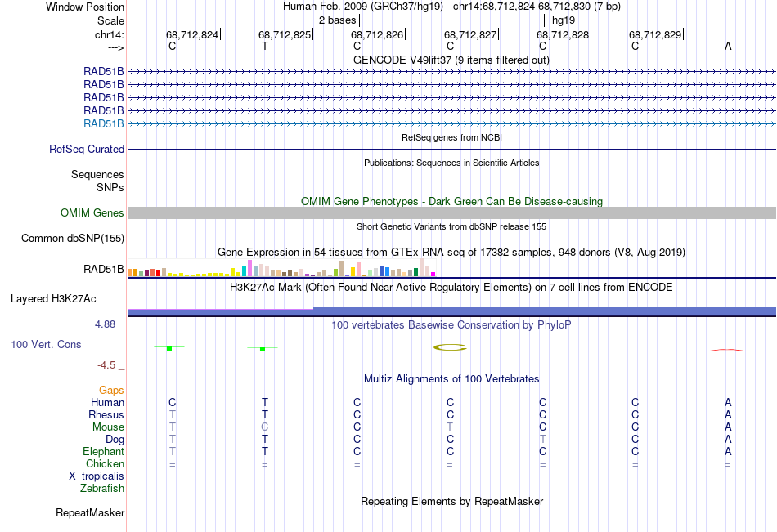This screenshot has height=532, width=777.
Task: Open Publications: Sequences in Scientific Articles title
Action: [x=451, y=163]
